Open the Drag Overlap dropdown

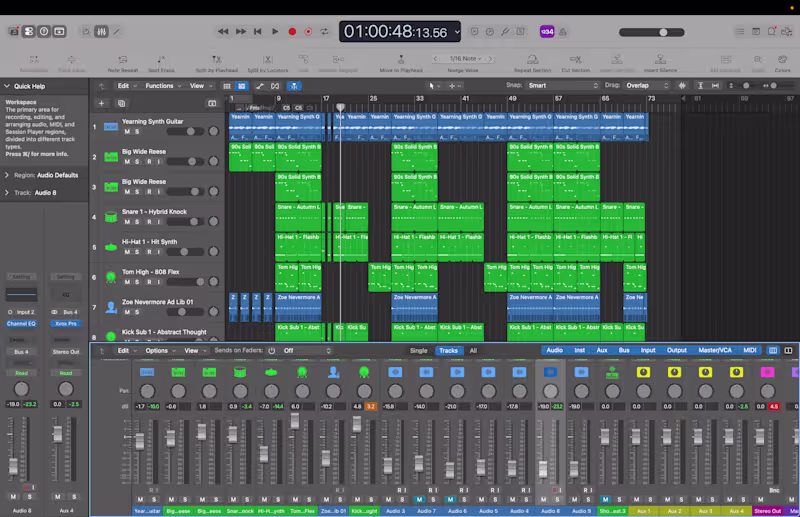[x=647, y=86]
